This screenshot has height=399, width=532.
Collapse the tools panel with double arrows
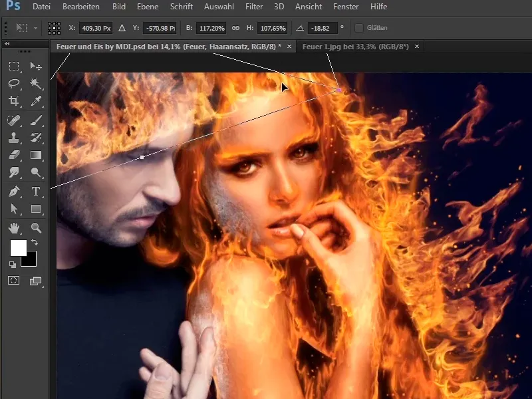[x=7, y=44]
